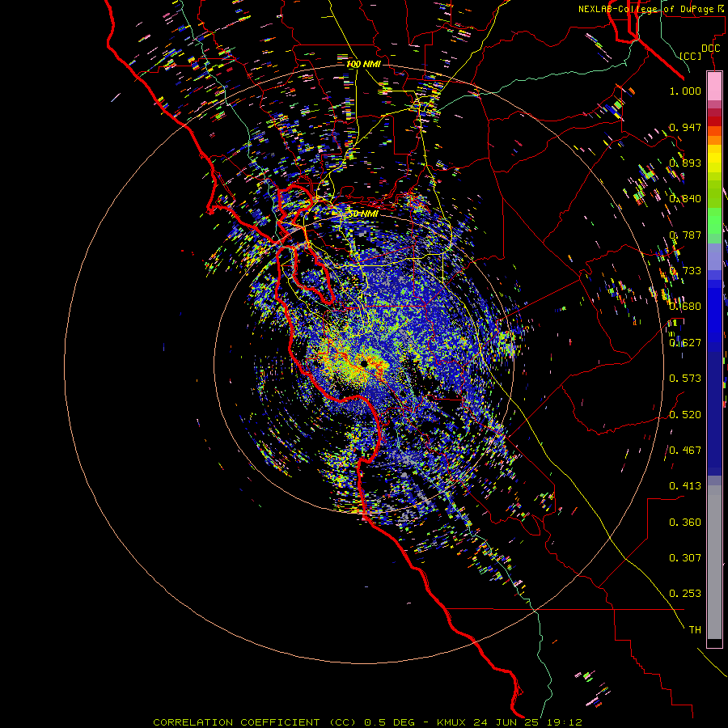Click the 0.467 legend value

pyautogui.click(x=685, y=450)
